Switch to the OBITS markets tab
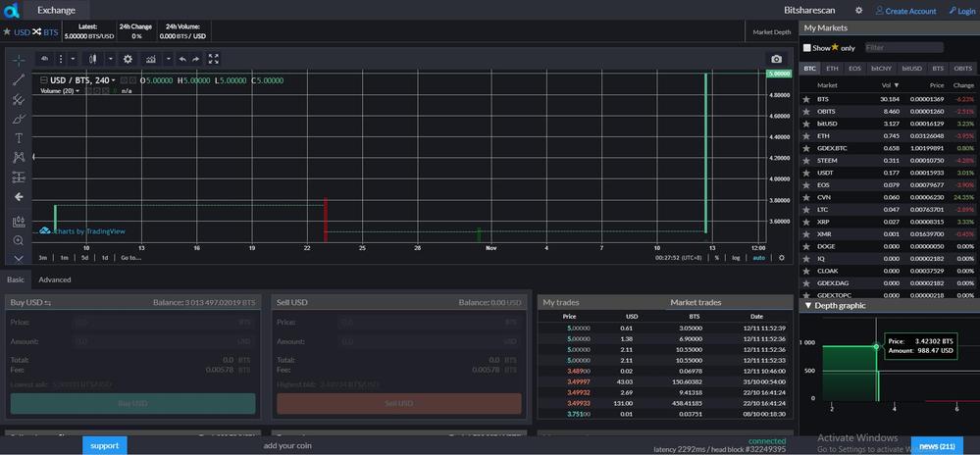The width and height of the screenshot is (980, 455). [x=963, y=68]
